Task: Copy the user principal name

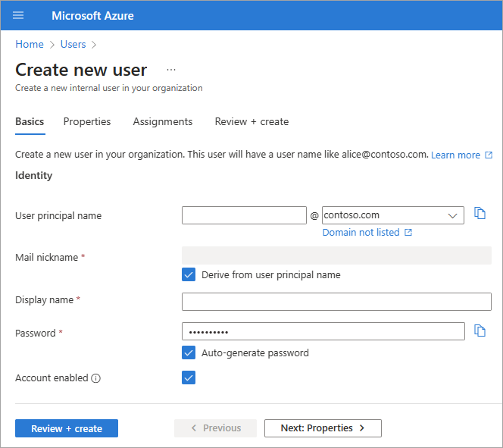Action: point(480,214)
